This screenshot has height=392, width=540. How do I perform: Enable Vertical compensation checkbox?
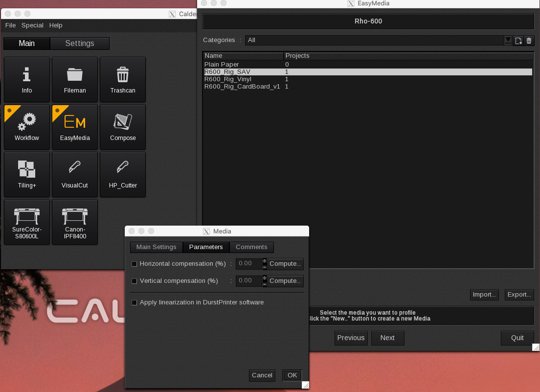tap(135, 281)
